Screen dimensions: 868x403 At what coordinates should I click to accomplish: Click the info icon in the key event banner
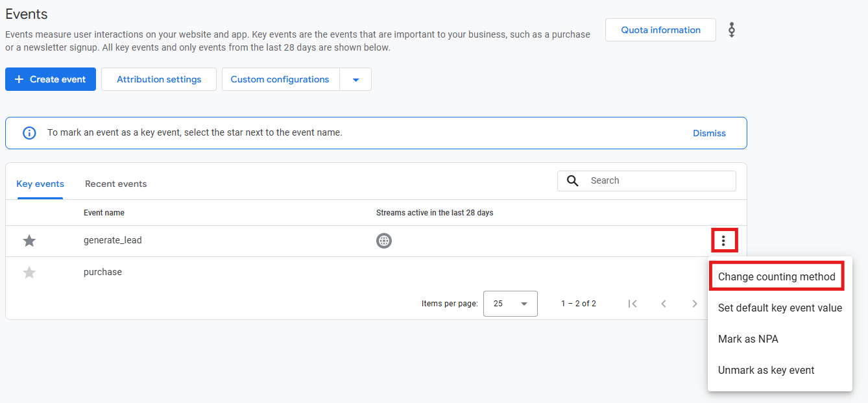29,133
